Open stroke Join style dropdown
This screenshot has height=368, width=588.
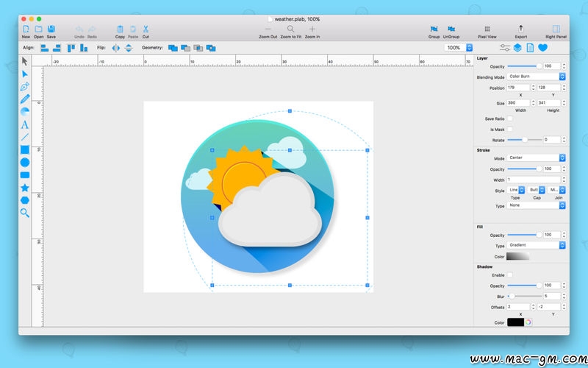pyautogui.click(x=556, y=190)
